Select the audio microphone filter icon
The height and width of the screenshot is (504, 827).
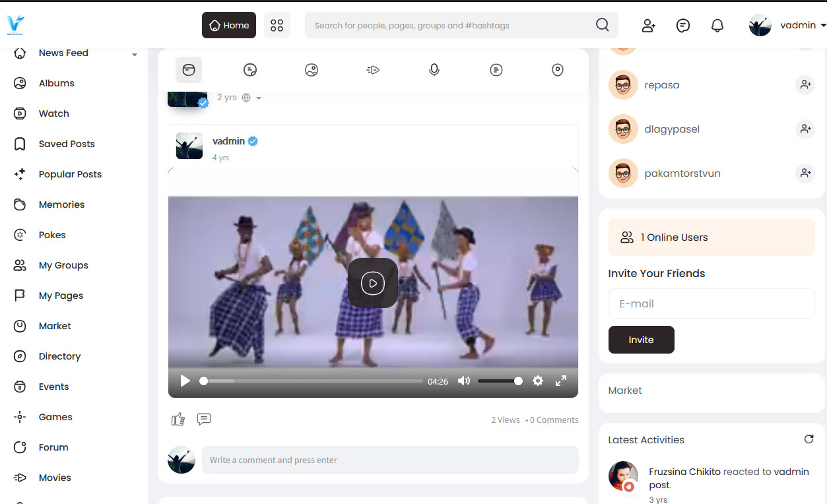click(434, 70)
